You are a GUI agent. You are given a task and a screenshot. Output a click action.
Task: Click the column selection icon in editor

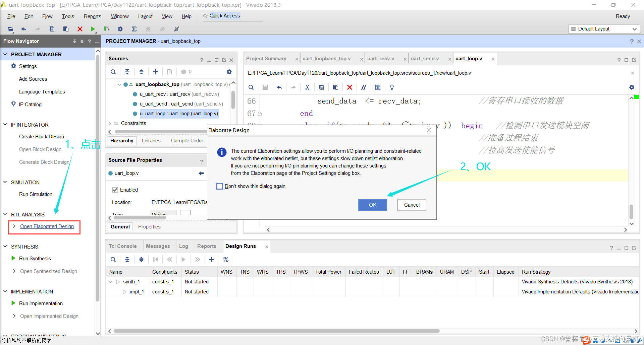378,87
